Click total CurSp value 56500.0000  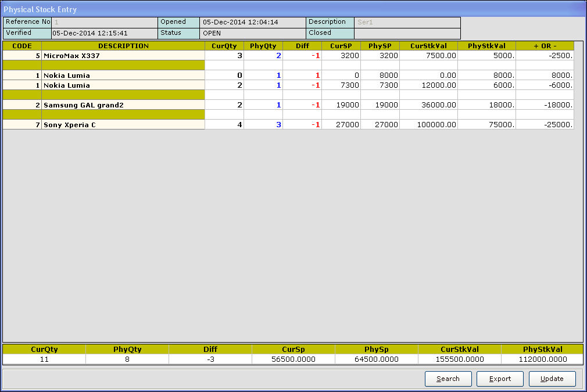[293, 359]
